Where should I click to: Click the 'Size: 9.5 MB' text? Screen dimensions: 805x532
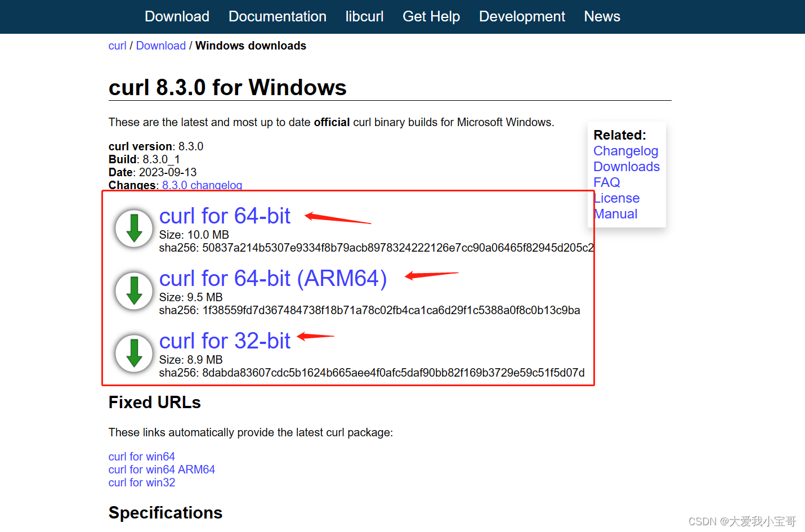click(x=191, y=297)
